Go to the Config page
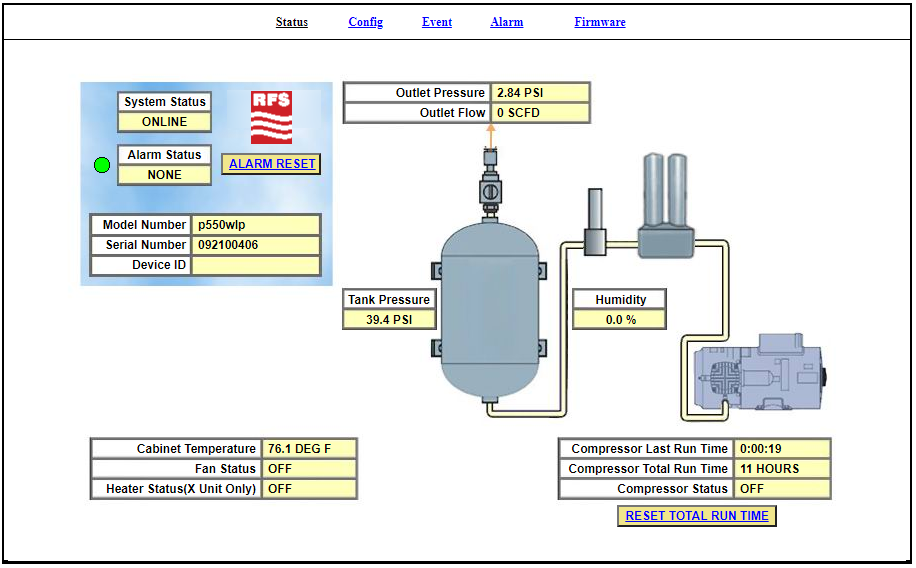This screenshot has width=916, height=568. [x=366, y=22]
